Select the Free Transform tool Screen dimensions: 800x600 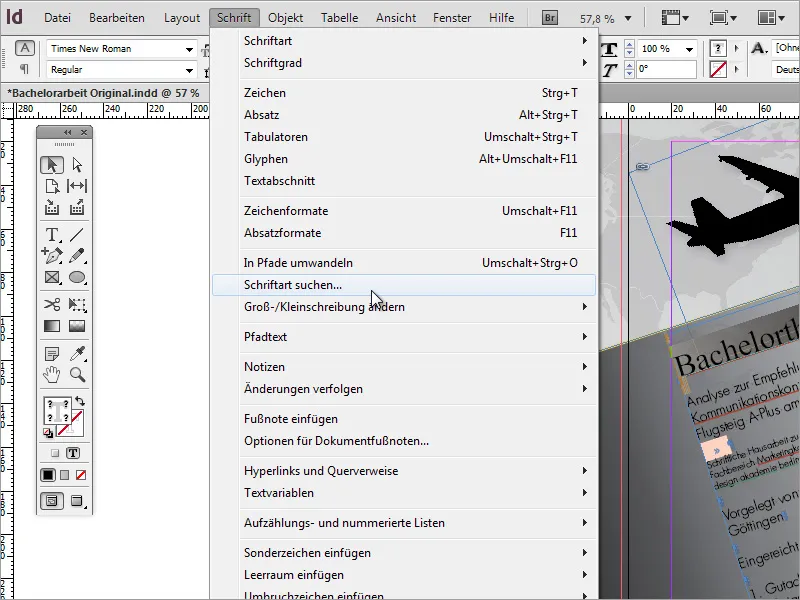(77, 305)
